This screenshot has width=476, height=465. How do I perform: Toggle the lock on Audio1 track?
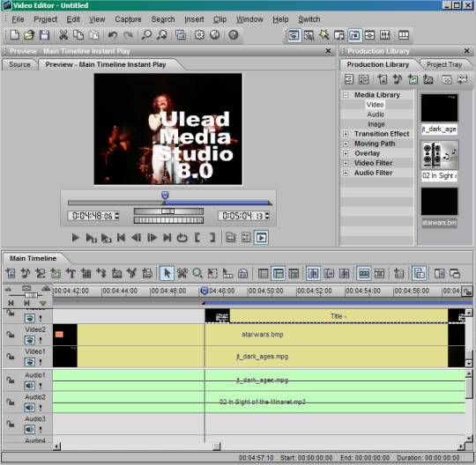point(11,380)
